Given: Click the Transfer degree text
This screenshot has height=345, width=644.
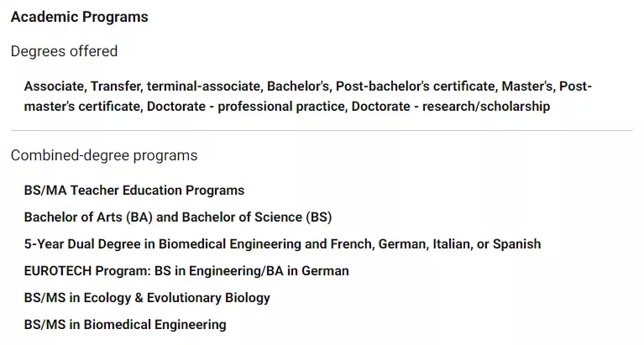Looking at the screenshot, I should pos(115,86).
